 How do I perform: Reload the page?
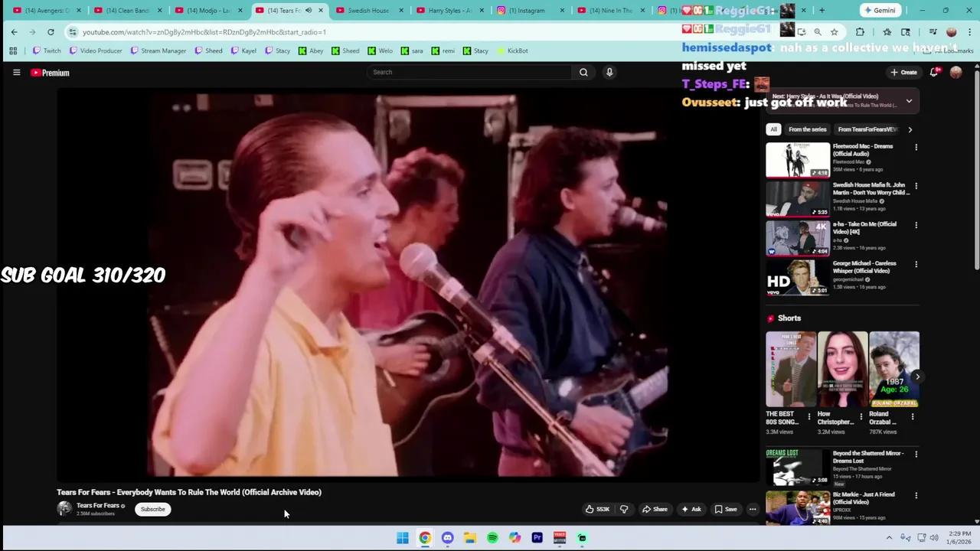pyautogui.click(x=51, y=32)
